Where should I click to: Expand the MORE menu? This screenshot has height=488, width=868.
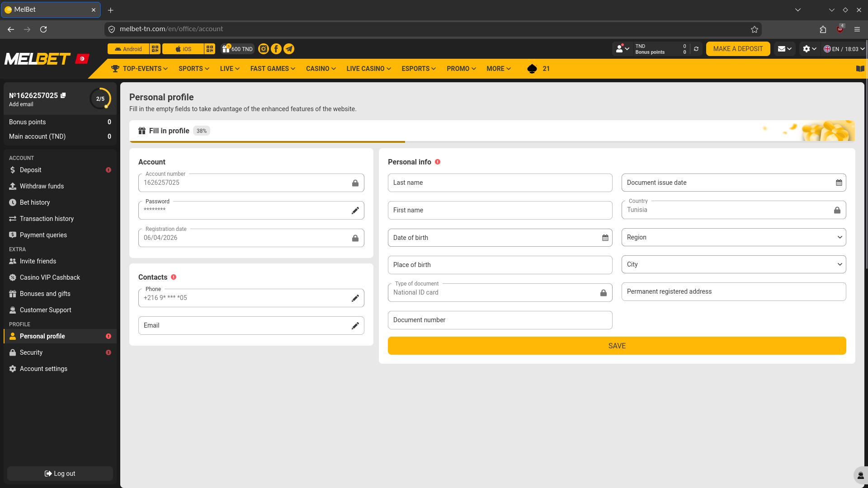pos(499,69)
